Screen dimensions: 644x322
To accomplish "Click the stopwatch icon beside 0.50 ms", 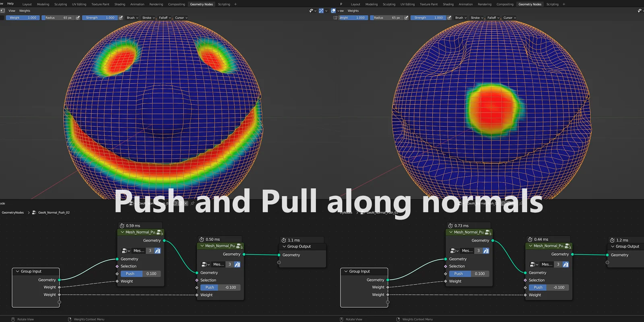I will tap(202, 239).
